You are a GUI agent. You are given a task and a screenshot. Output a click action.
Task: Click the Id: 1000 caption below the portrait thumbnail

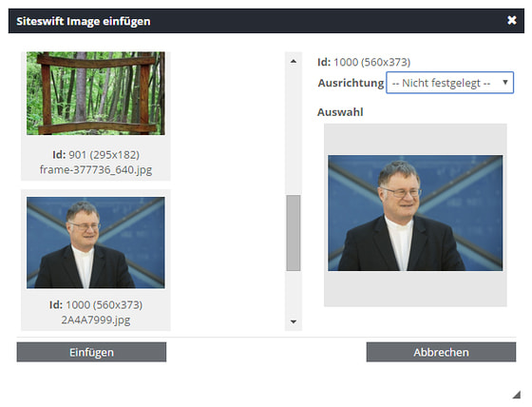(96, 304)
